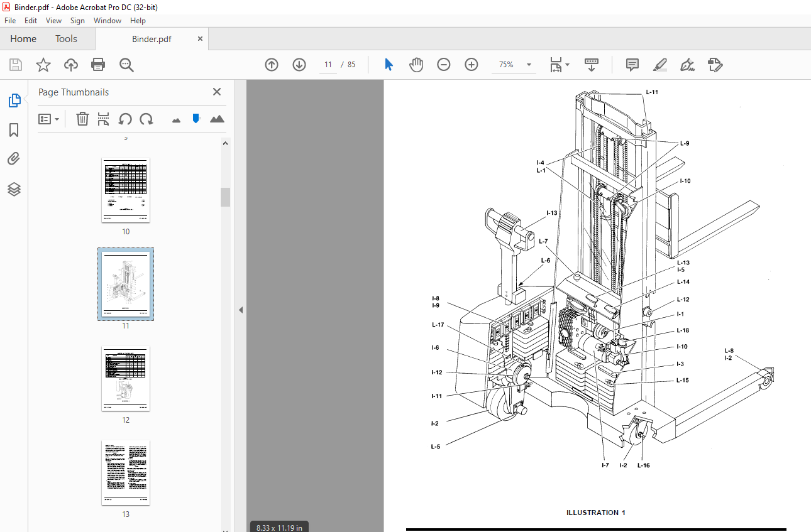
Task: Go to the previous page
Action: (x=272, y=65)
